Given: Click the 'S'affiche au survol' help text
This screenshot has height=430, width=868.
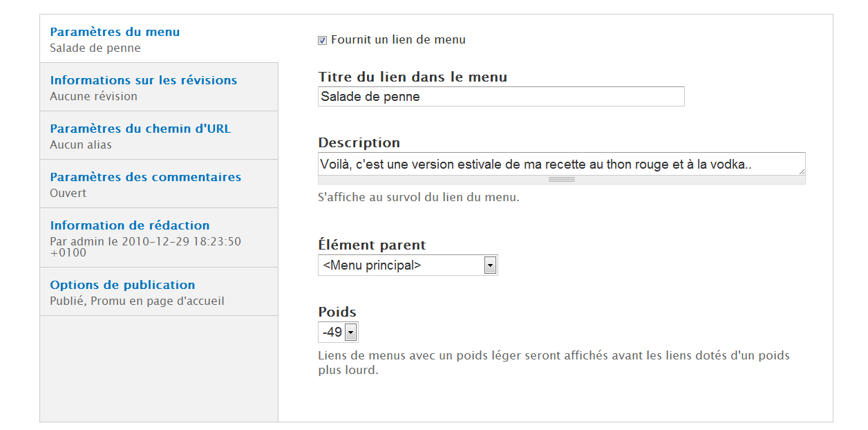Looking at the screenshot, I should (x=418, y=198).
